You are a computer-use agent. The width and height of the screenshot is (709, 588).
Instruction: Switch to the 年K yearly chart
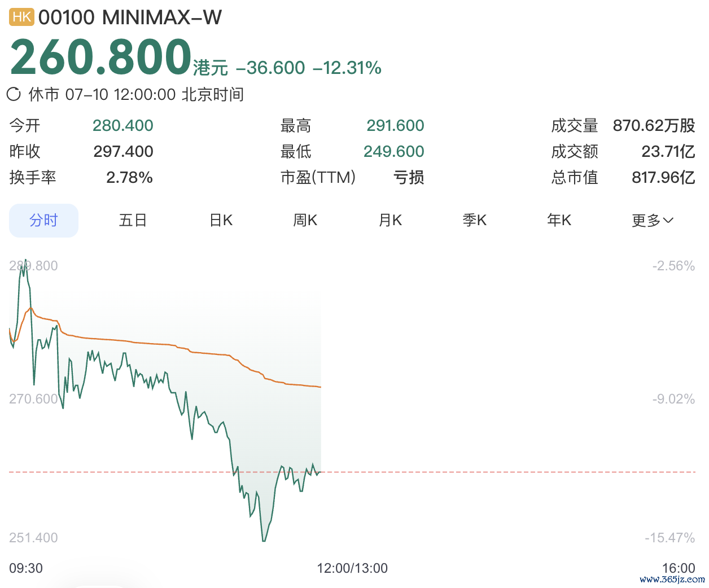(559, 220)
